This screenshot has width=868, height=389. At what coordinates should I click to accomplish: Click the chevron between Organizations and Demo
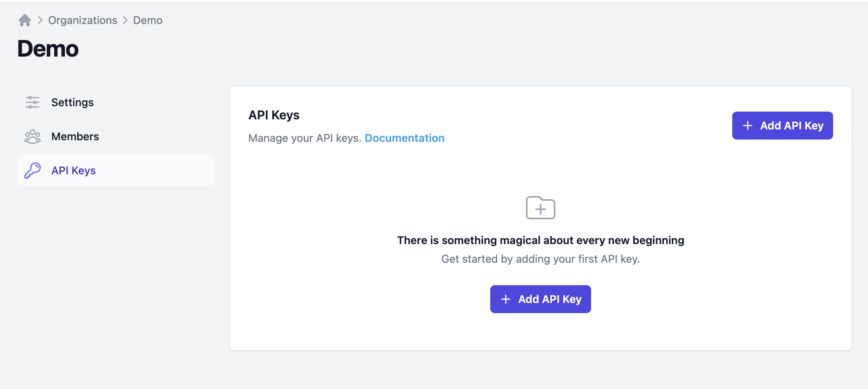(125, 20)
